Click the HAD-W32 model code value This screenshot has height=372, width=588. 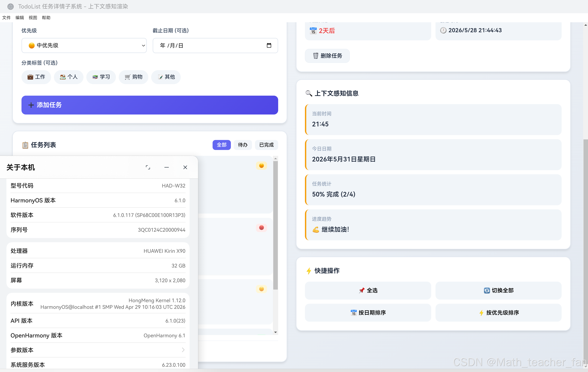coord(173,186)
